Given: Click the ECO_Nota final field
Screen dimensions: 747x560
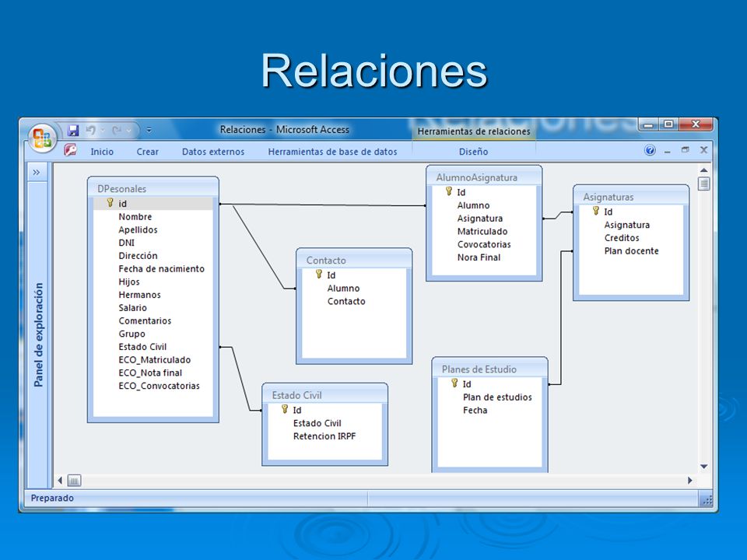Looking at the screenshot, I should (x=150, y=373).
